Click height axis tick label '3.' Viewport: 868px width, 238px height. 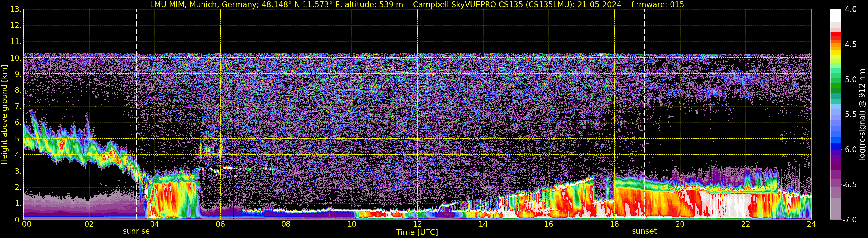click(18, 171)
